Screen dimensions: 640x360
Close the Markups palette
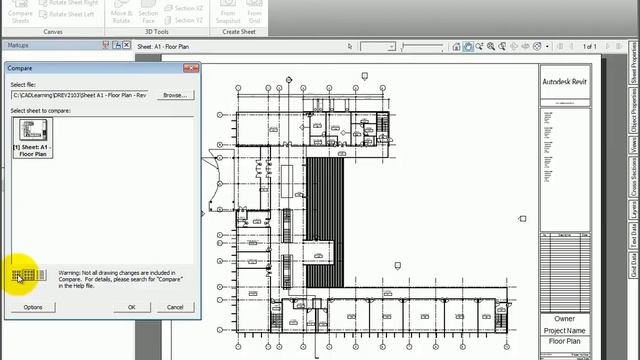coord(127,45)
